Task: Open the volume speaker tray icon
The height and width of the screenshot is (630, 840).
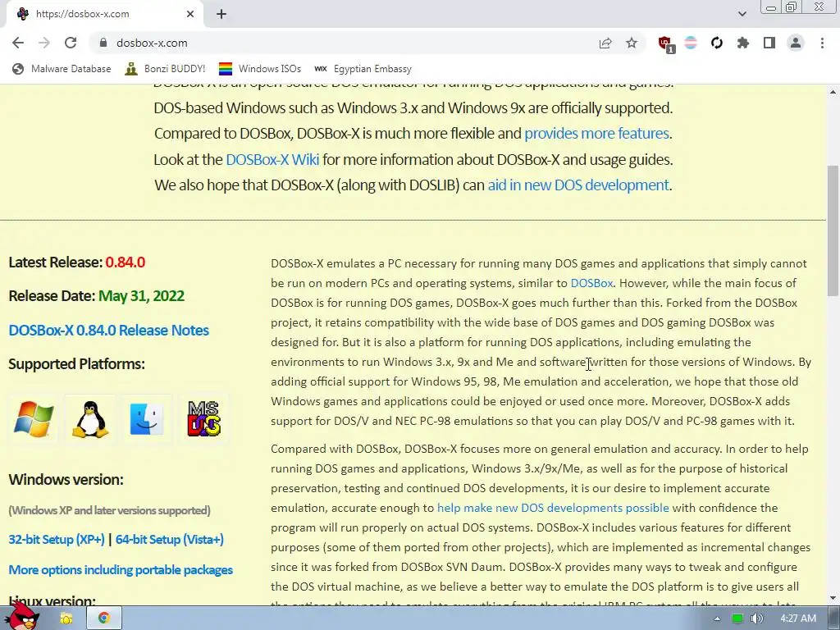Action: [756, 619]
